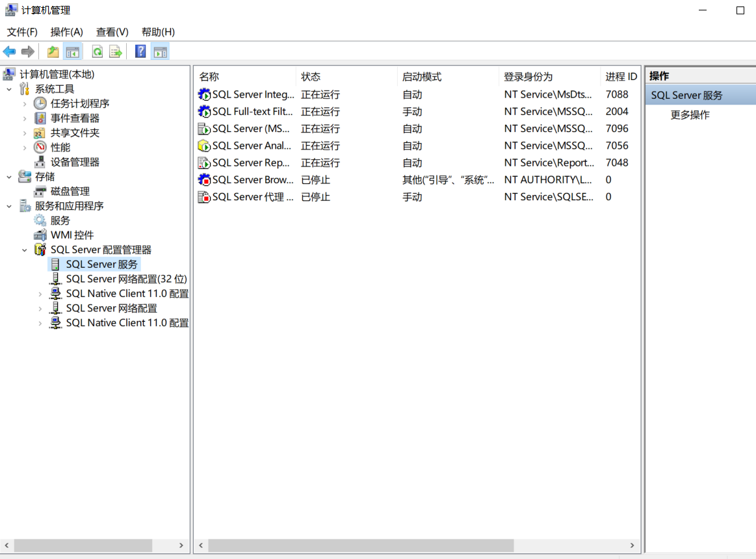Expand the 任务计划程序 node arrow
The height and width of the screenshot is (559, 756).
coord(25,103)
